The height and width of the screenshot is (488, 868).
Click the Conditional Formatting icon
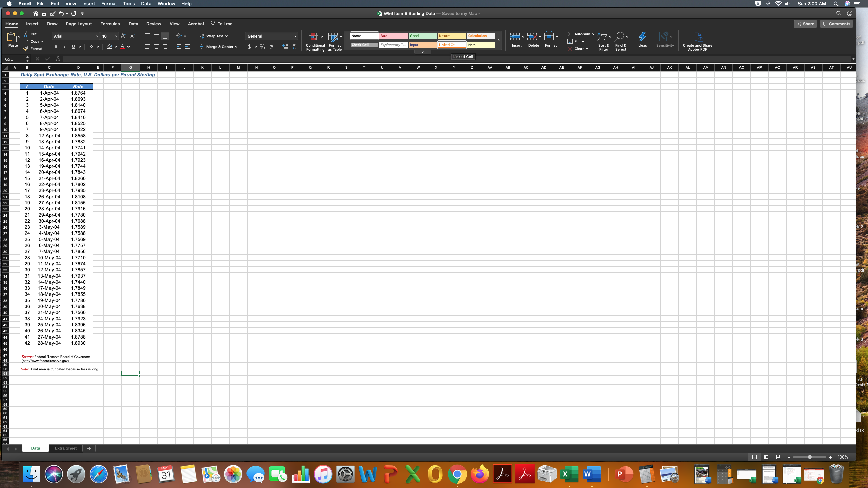pyautogui.click(x=313, y=37)
